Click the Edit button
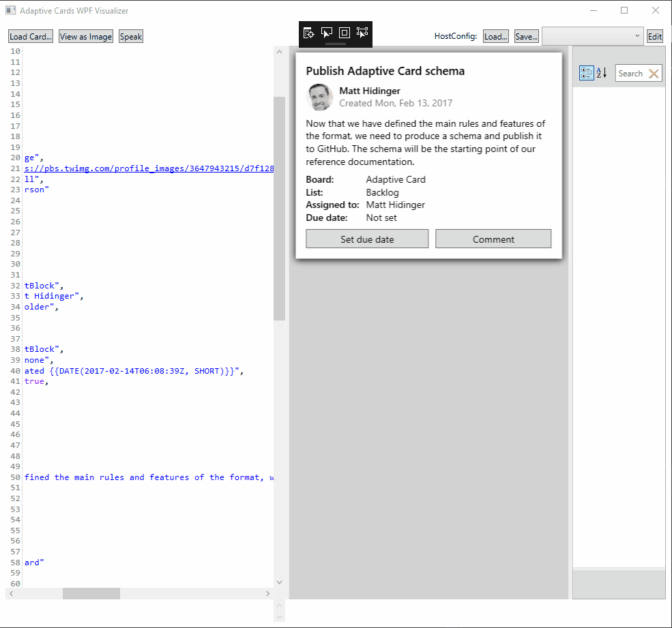The height and width of the screenshot is (628, 672). point(654,36)
